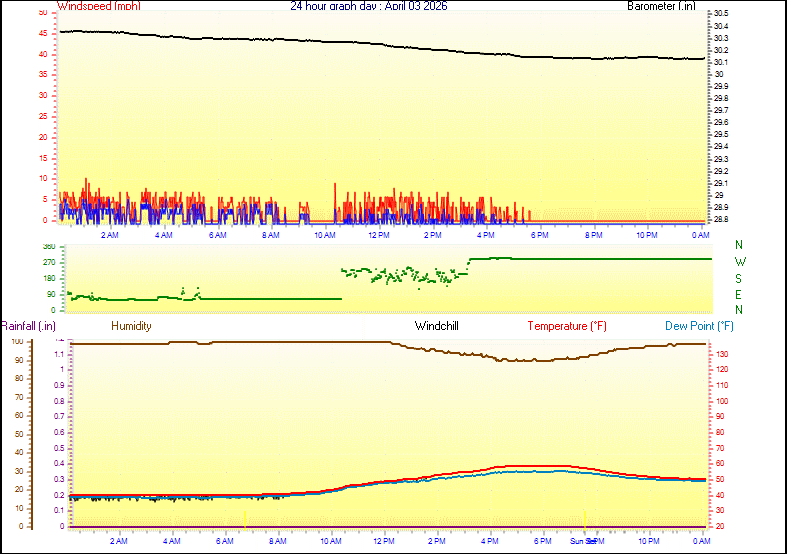Click the S wind direction label
The height and width of the screenshot is (554, 798).
739,278
